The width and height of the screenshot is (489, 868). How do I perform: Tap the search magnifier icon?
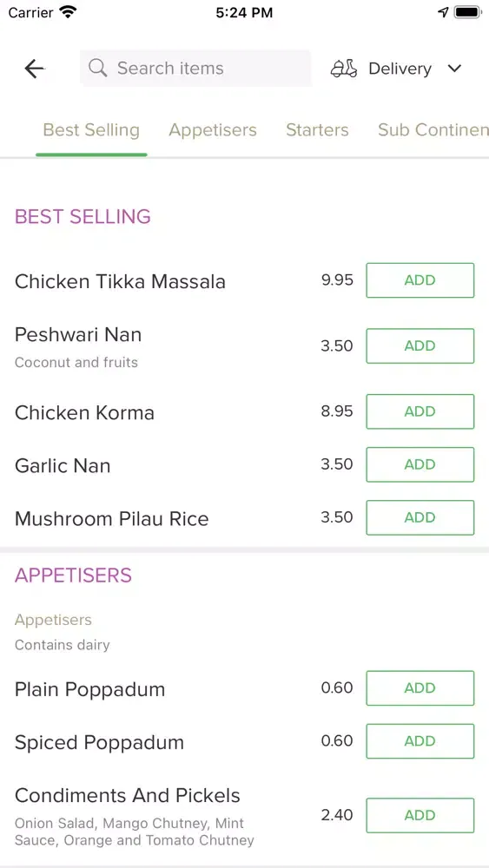[98, 68]
